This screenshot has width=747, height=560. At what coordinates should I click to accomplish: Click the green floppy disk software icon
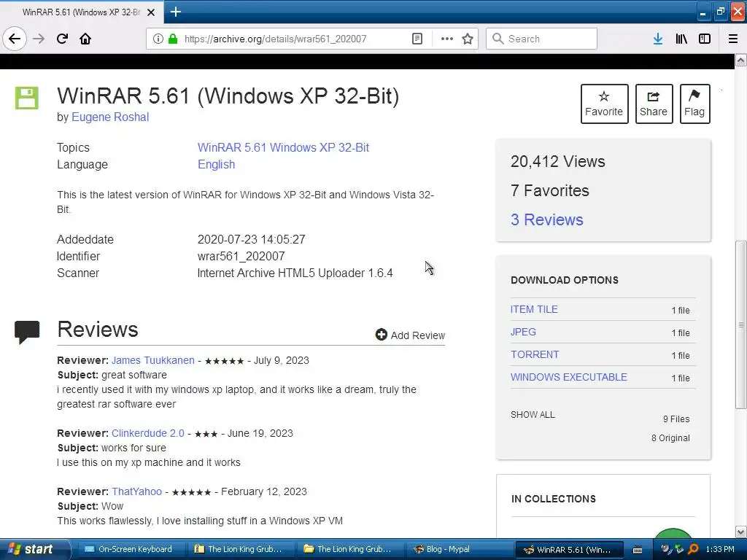[27, 98]
